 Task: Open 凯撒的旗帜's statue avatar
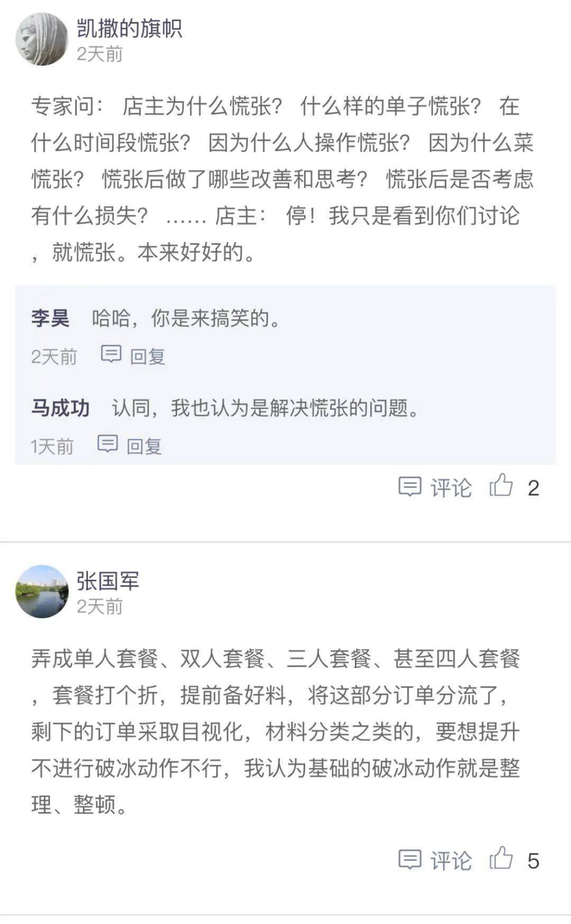point(42,40)
